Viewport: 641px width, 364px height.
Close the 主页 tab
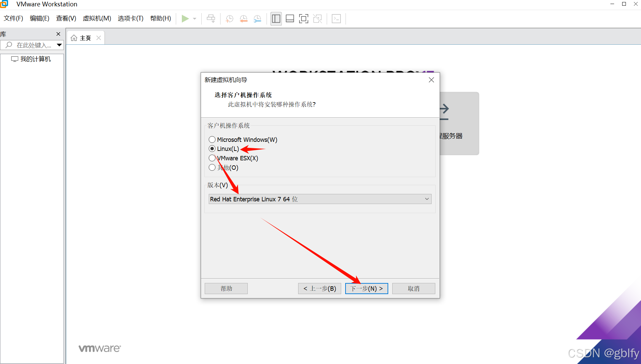[x=98, y=38]
